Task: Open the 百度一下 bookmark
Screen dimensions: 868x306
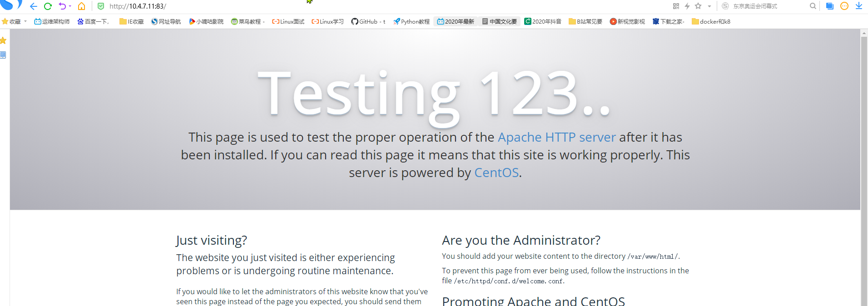Action: point(94,22)
